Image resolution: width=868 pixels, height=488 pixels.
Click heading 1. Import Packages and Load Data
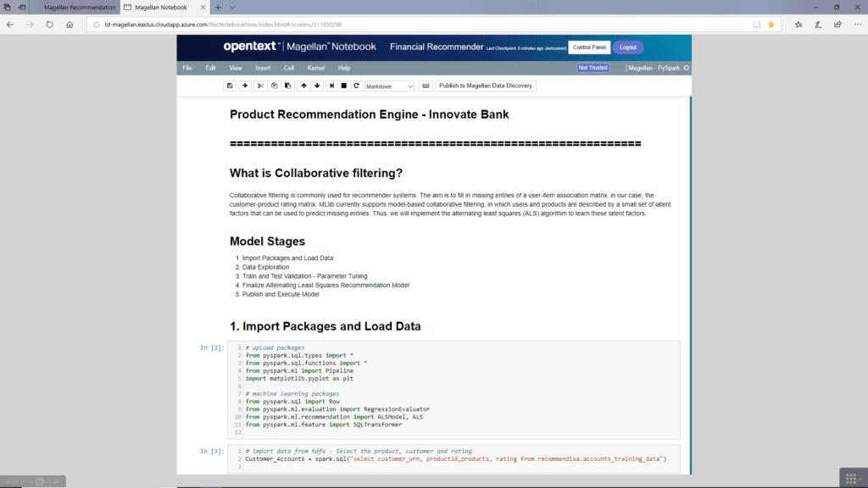[x=325, y=326]
